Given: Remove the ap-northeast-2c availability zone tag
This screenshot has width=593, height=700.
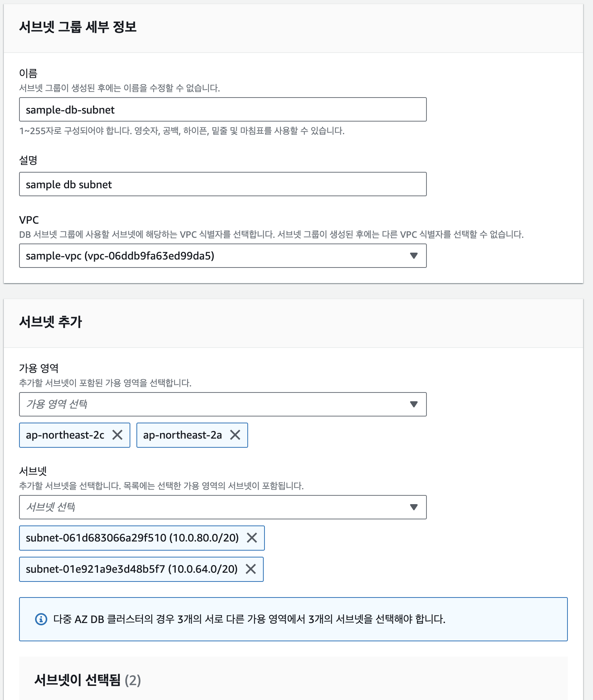Looking at the screenshot, I should (x=117, y=435).
